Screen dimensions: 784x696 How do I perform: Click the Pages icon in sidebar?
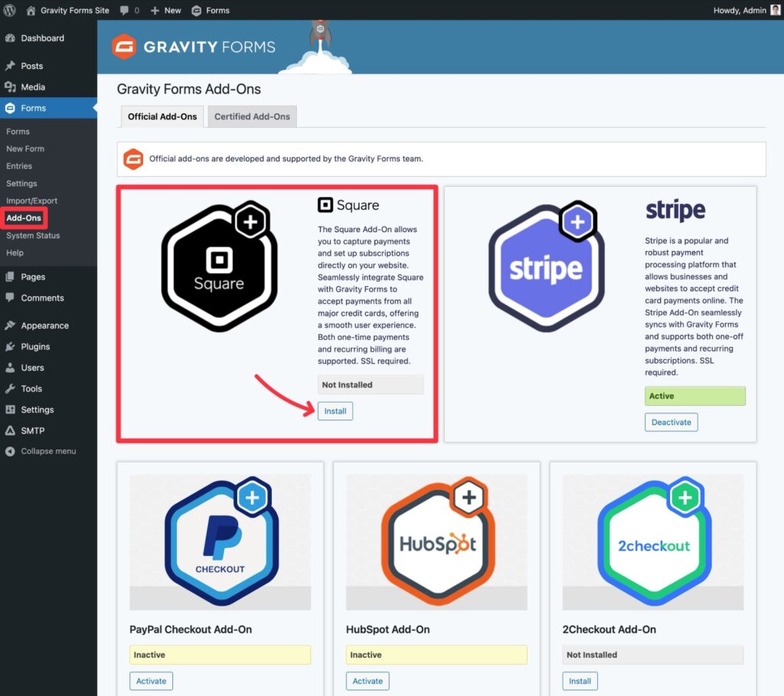tap(10, 277)
